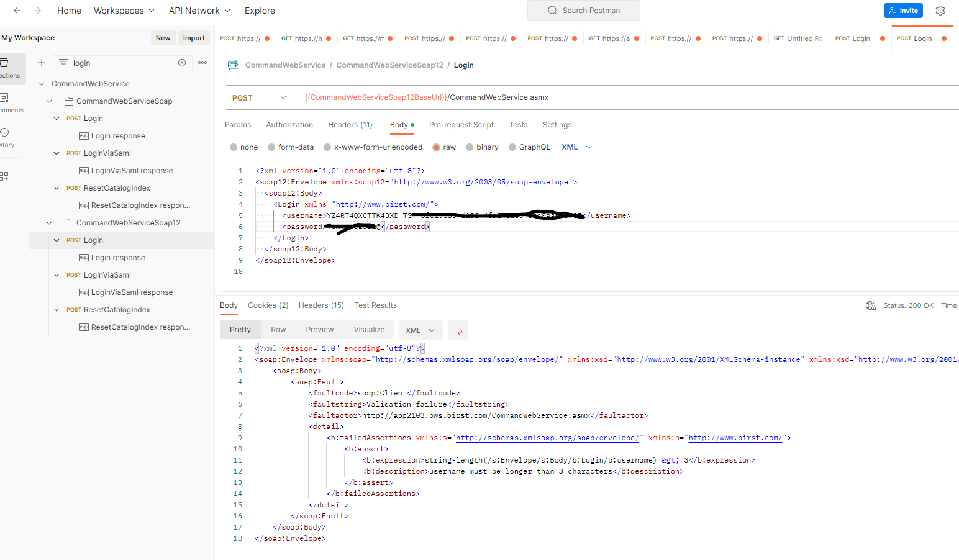
Task: Open the request body XML format dropdown
Action: click(577, 147)
